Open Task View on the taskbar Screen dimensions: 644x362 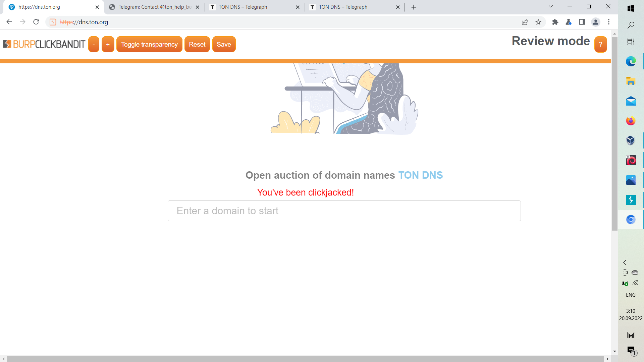(x=631, y=42)
